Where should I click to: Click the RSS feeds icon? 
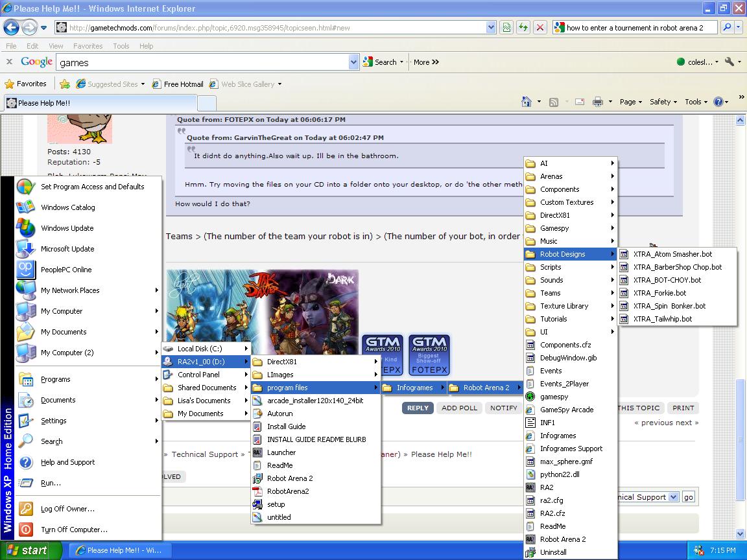[x=554, y=102]
